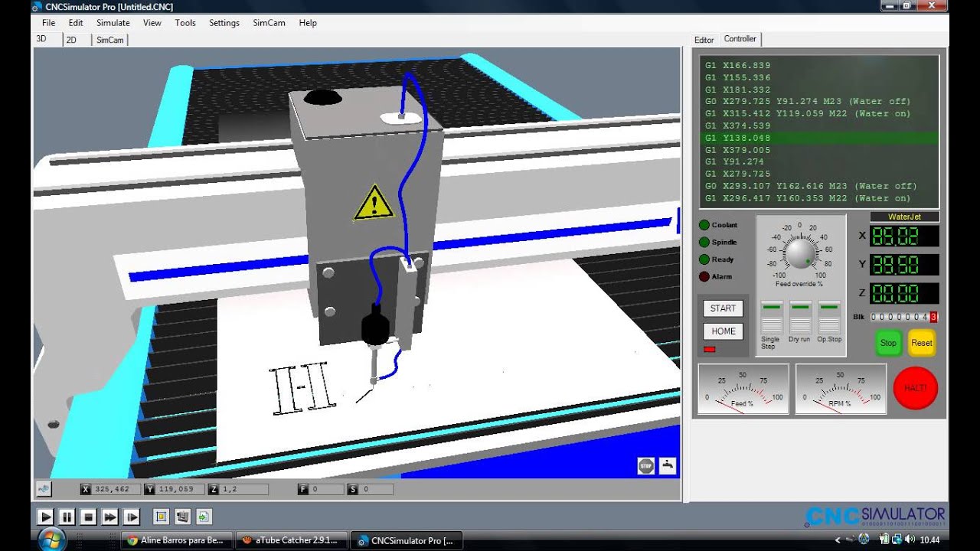Switch to the Editor tab

704,40
